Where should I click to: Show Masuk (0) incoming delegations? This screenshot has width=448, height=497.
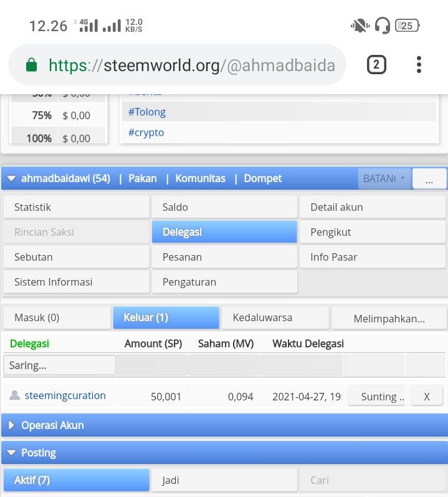coord(57,317)
